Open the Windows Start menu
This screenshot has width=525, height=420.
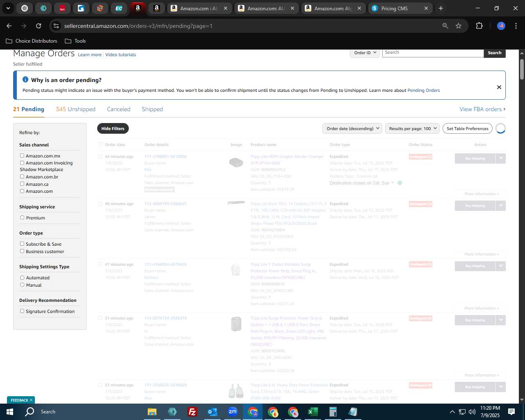(x=10, y=411)
